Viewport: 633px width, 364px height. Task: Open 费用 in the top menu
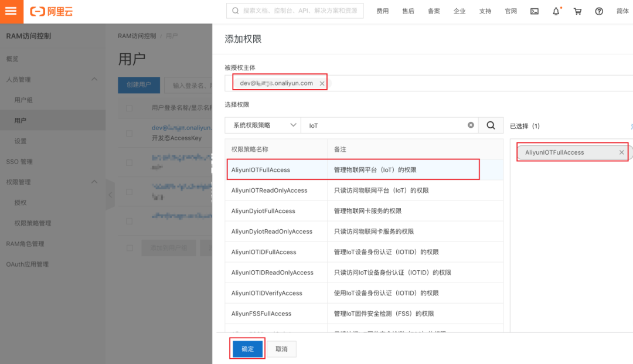click(x=383, y=11)
